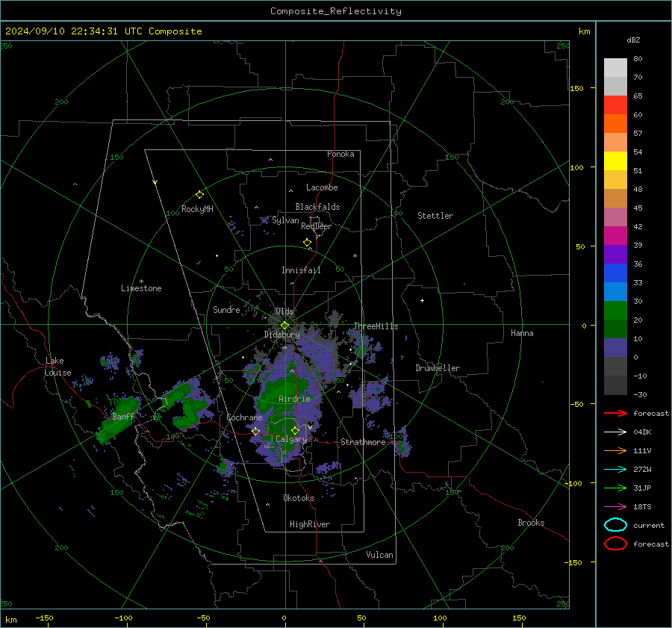Click the 18TS legend text
The width and height of the screenshot is (672, 628).
[642, 507]
